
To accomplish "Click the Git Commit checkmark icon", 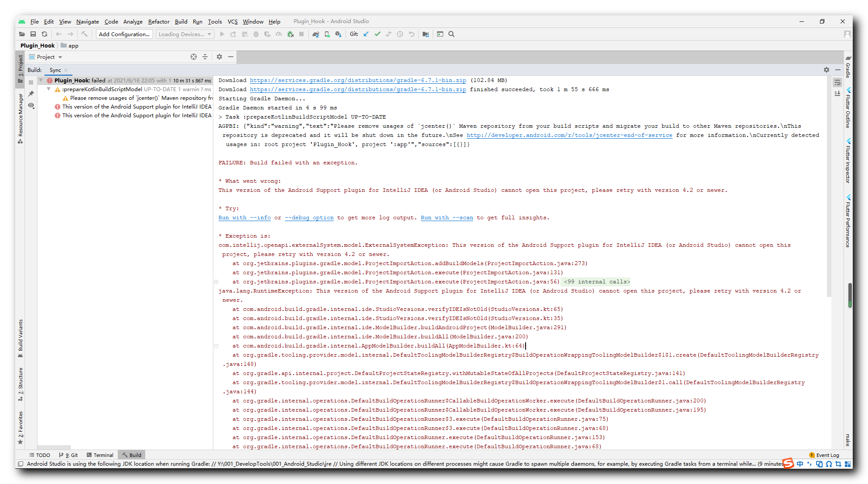I will (x=377, y=34).
